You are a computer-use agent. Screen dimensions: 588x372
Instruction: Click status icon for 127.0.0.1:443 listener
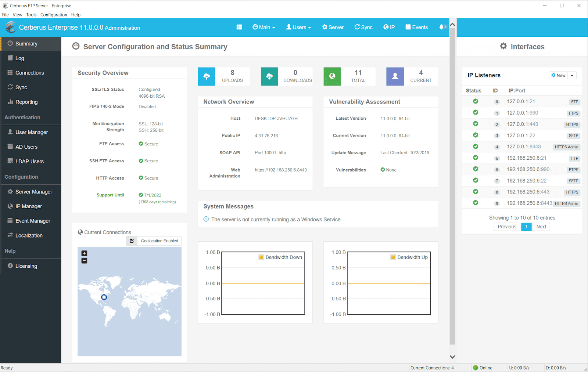(x=476, y=124)
